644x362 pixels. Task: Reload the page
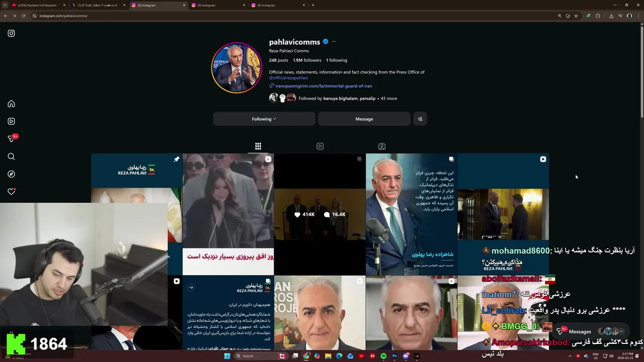[23, 16]
